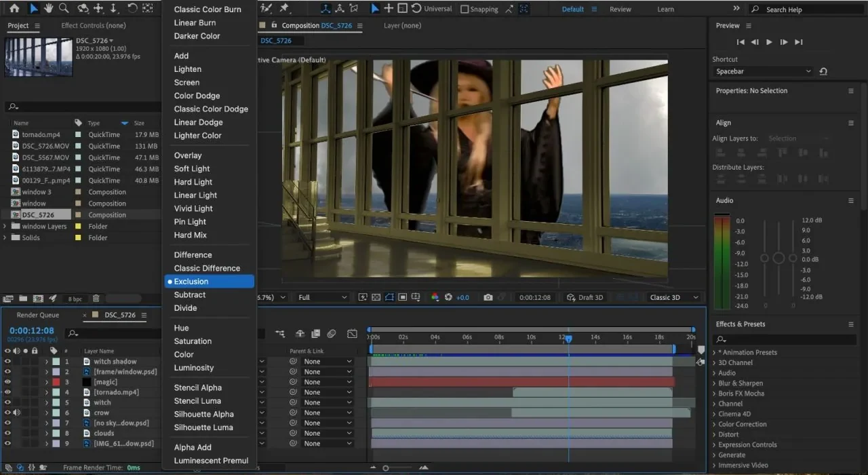Open Classic 3D renderer dropdown
This screenshot has height=475, width=868.
(x=673, y=297)
